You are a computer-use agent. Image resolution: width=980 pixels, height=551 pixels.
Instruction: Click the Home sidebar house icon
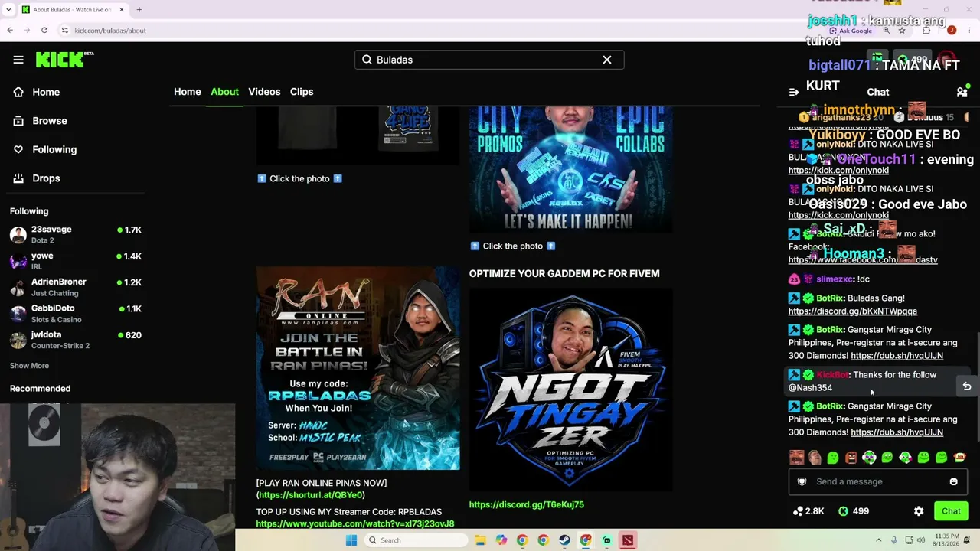pos(18,92)
